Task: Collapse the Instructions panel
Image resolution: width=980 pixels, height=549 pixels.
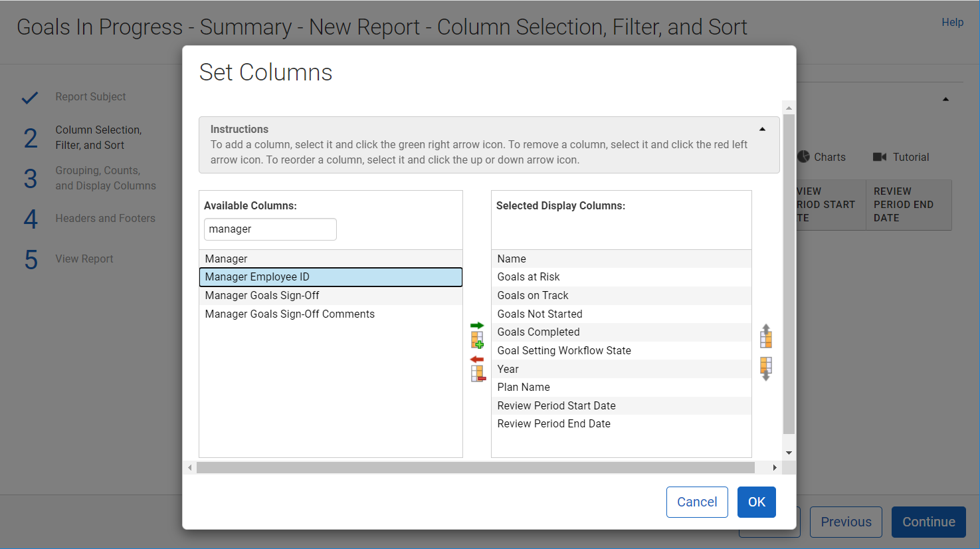Action: tap(762, 128)
